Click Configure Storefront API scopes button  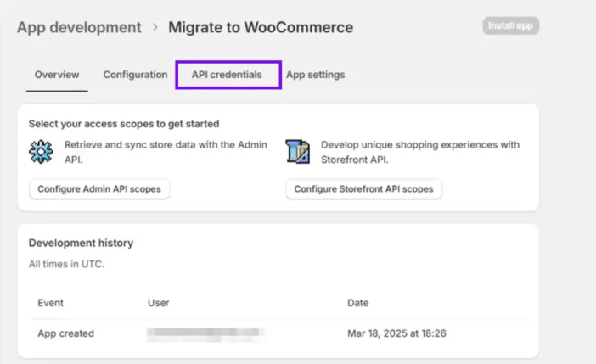tap(363, 189)
